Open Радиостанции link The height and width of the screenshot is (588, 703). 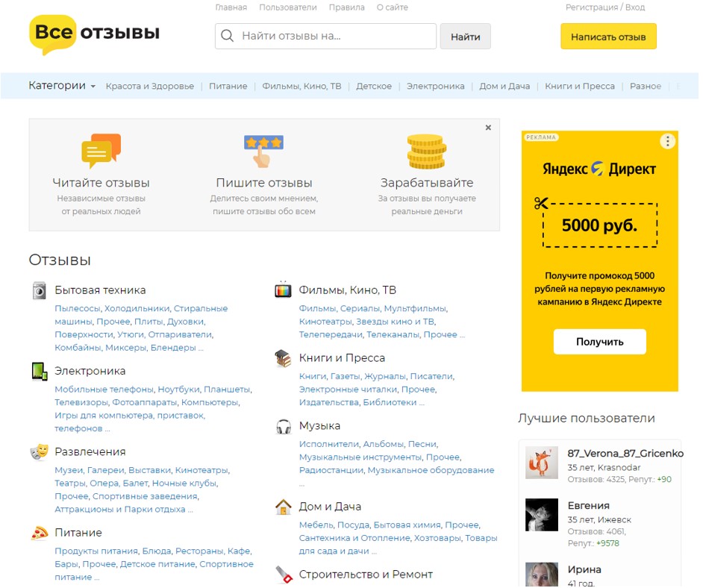point(331,469)
